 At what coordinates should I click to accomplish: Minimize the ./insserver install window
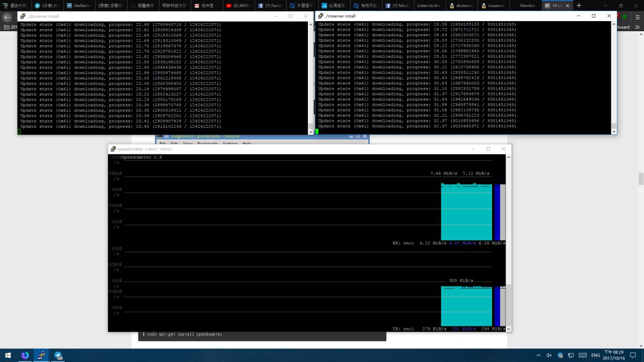pyautogui.click(x=578, y=16)
